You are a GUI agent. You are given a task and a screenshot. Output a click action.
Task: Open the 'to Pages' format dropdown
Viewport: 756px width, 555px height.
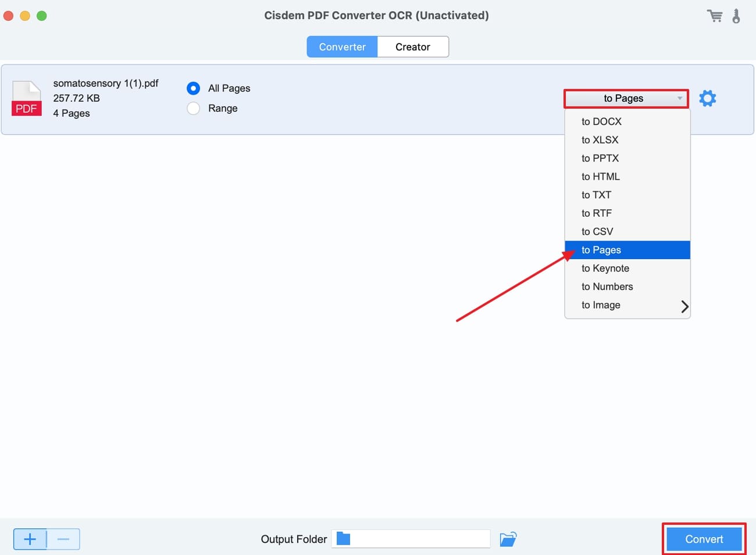(x=626, y=98)
